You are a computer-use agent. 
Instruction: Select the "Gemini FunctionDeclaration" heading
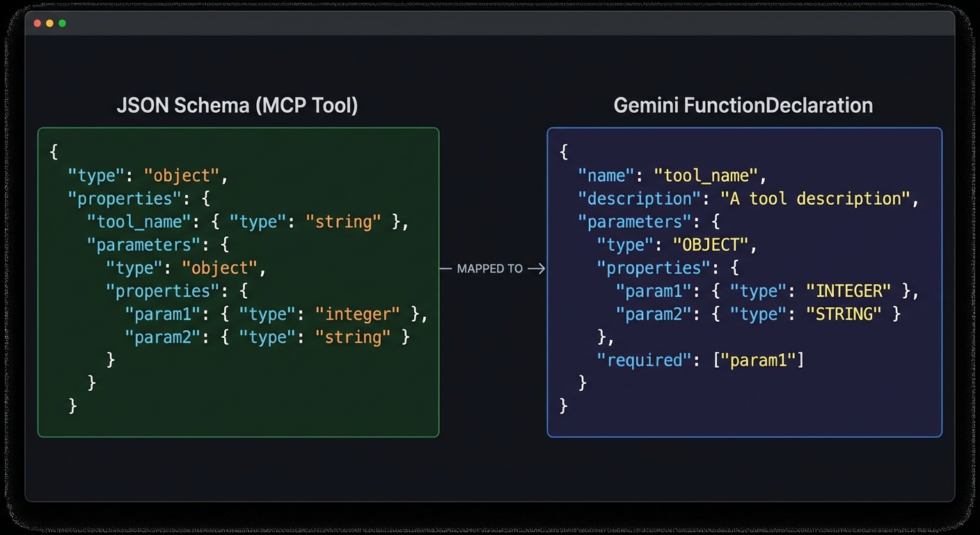click(x=743, y=105)
